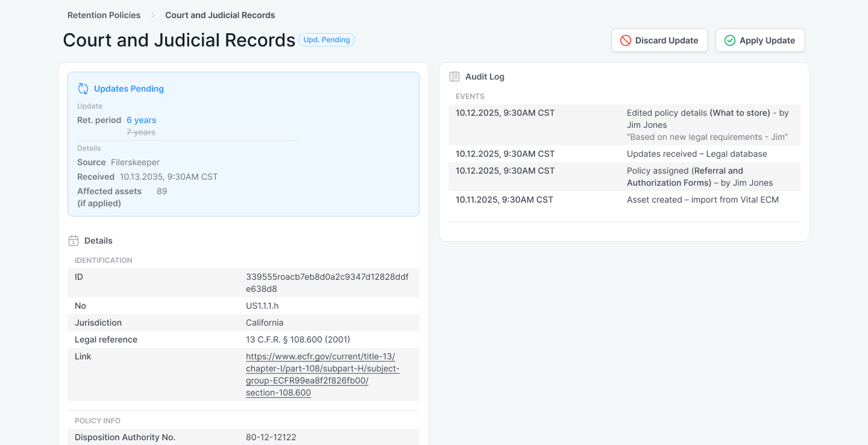Click the Audit Log panel icon
The width and height of the screenshot is (868, 445).
pyautogui.click(x=454, y=77)
